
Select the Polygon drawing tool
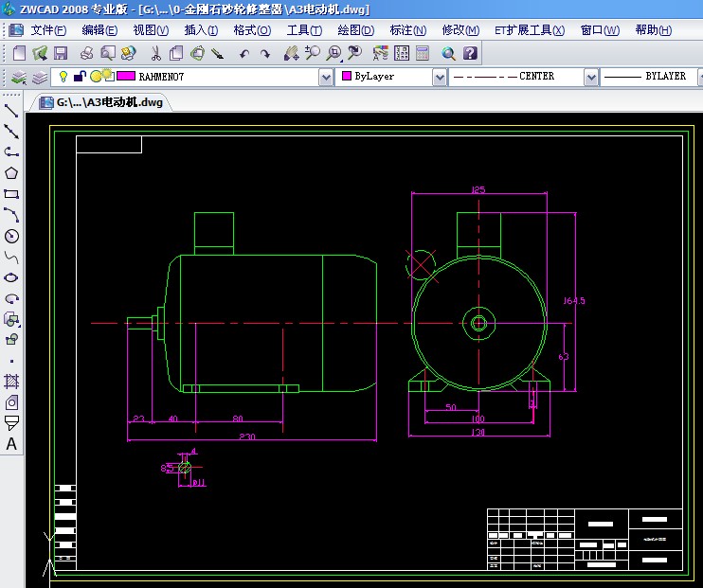11,172
